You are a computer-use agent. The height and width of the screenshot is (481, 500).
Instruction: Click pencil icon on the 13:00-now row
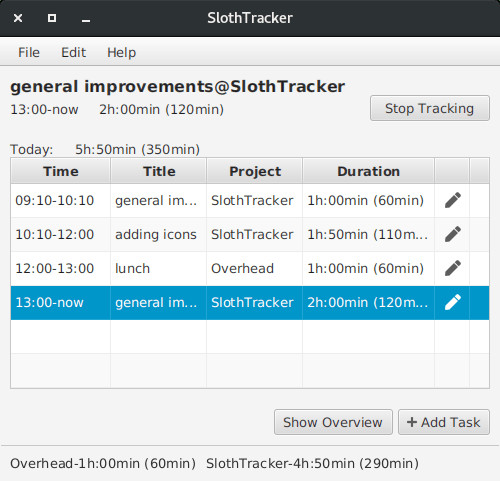coord(453,302)
